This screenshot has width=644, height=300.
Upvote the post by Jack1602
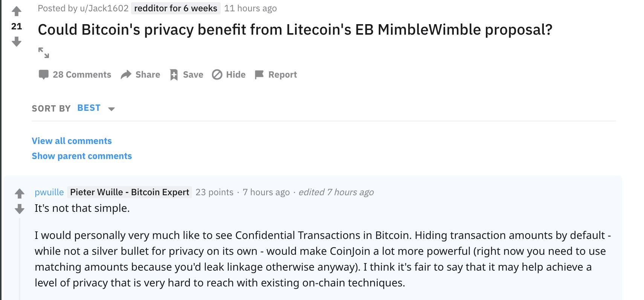pyautogui.click(x=17, y=11)
